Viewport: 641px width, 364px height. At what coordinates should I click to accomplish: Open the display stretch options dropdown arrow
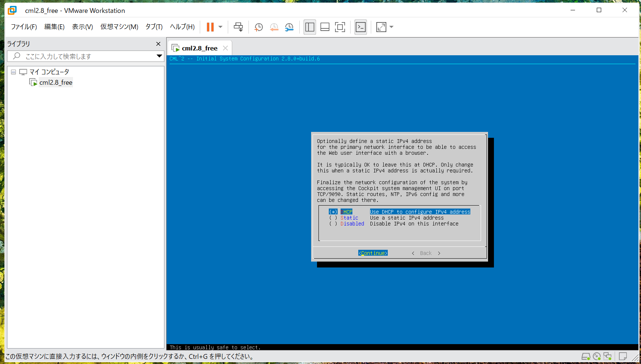pos(391,27)
